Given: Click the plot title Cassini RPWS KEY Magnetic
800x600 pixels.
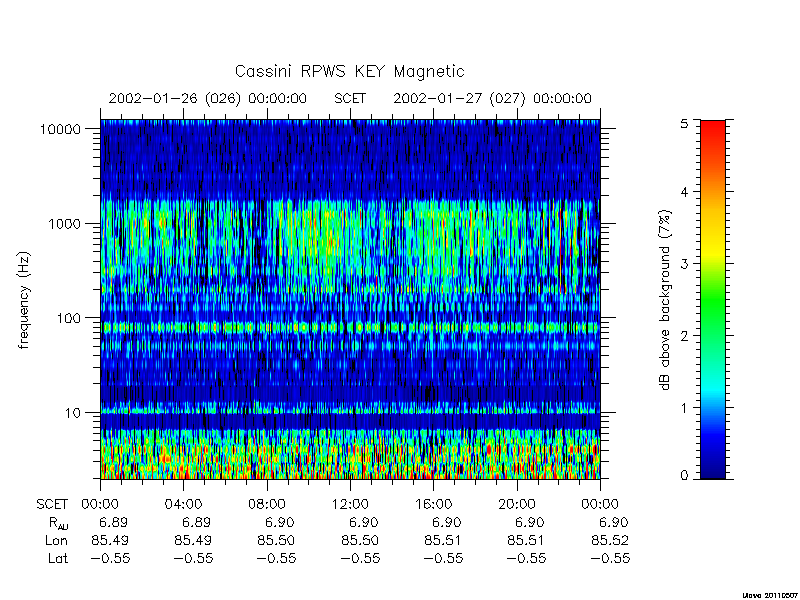Looking at the screenshot, I should coord(349,71).
